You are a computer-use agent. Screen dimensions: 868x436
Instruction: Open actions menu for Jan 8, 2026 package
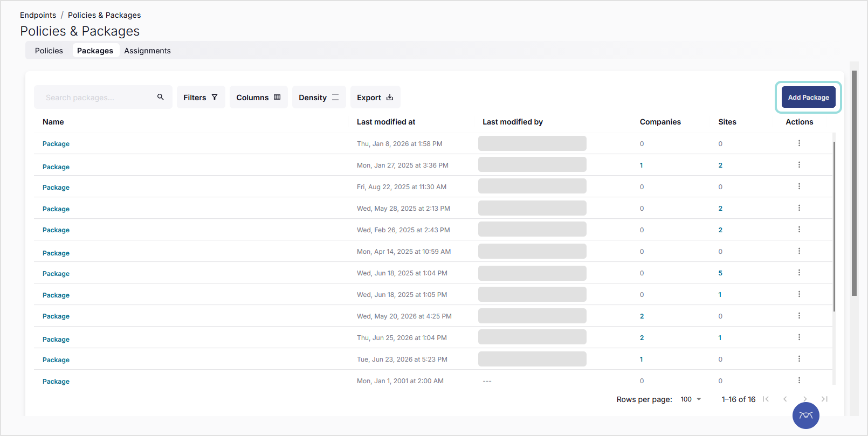(x=799, y=143)
